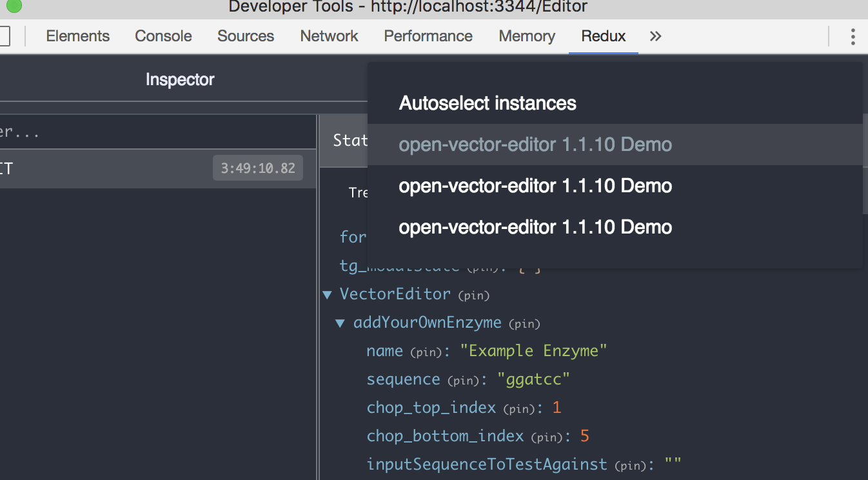
Task: Open the Memory tab
Action: pos(527,36)
